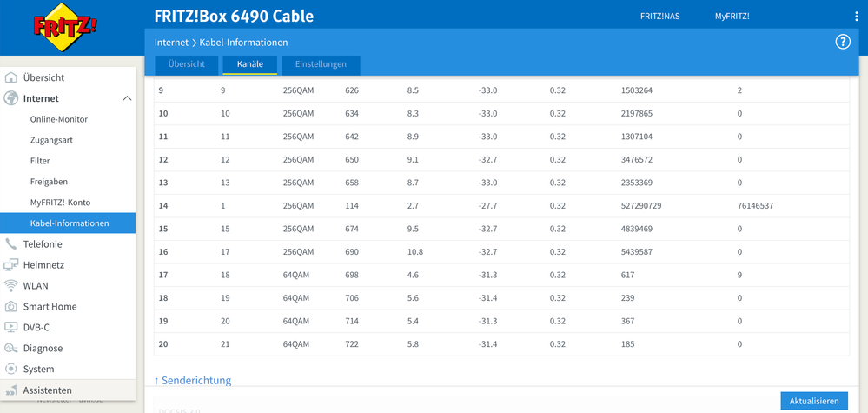Screen dimensions: 868x413
Task: Click the Heimnetz network icon
Action: pyautogui.click(x=11, y=265)
